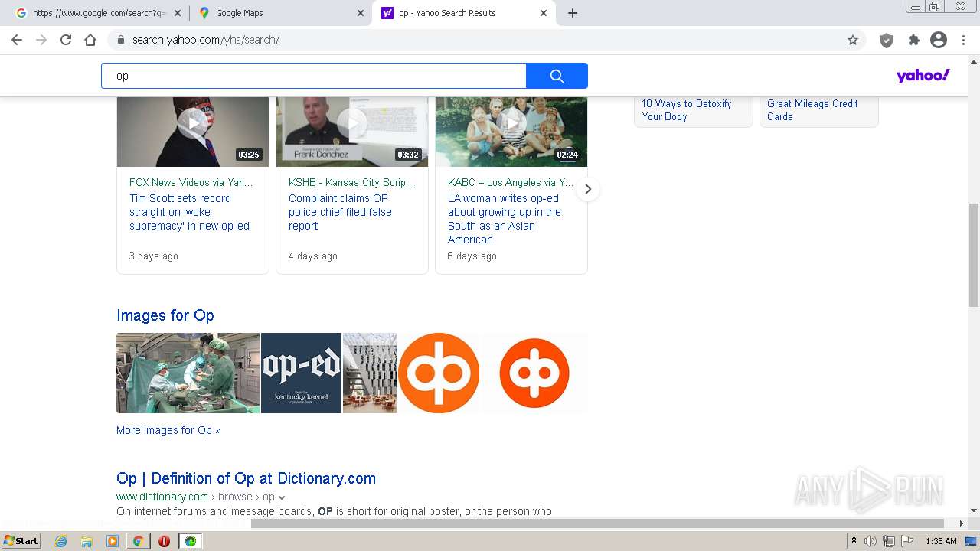Click the horizontal scrollbar thumb

[x=597, y=523]
